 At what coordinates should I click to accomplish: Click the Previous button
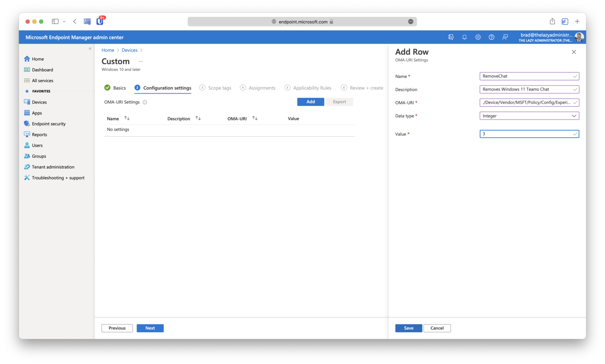pos(117,328)
